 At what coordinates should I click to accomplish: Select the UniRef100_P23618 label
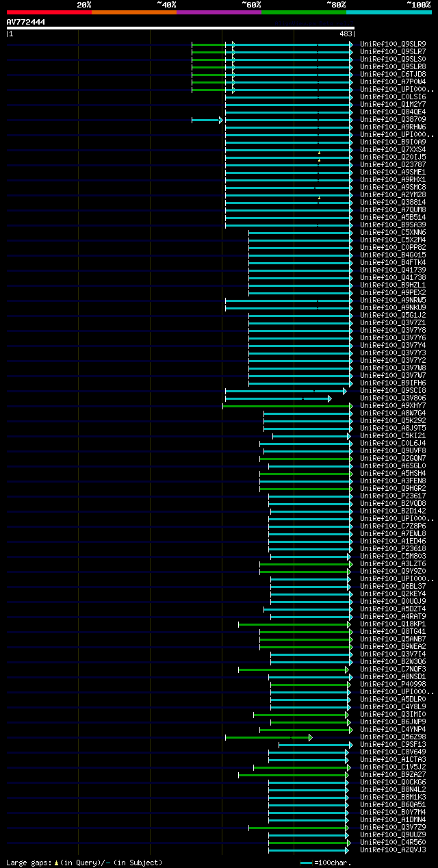coord(393,549)
